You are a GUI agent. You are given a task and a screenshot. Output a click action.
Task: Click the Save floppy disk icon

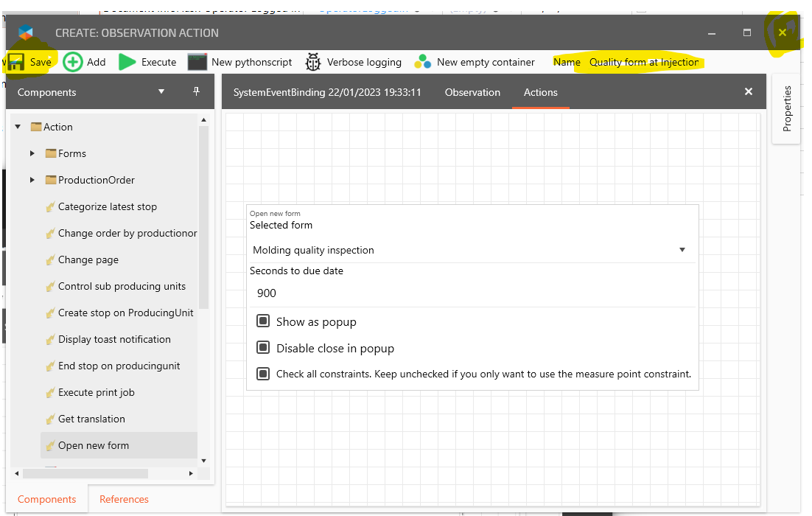(17, 62)
